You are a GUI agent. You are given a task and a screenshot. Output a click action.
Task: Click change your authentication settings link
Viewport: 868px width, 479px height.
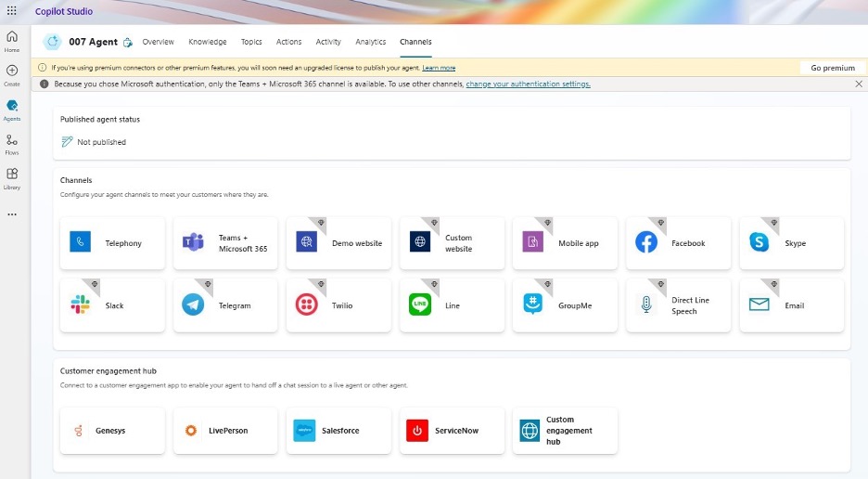pos(528,84)
